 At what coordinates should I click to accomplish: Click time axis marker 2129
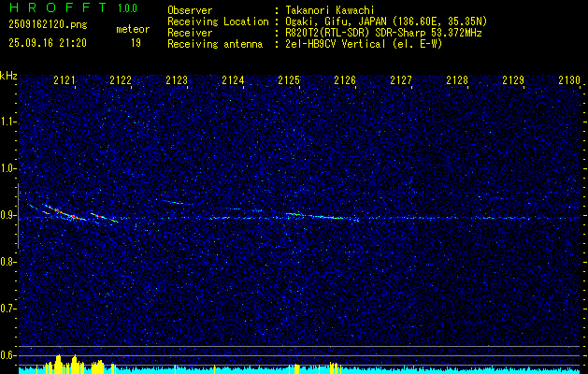tap(513, 80)
